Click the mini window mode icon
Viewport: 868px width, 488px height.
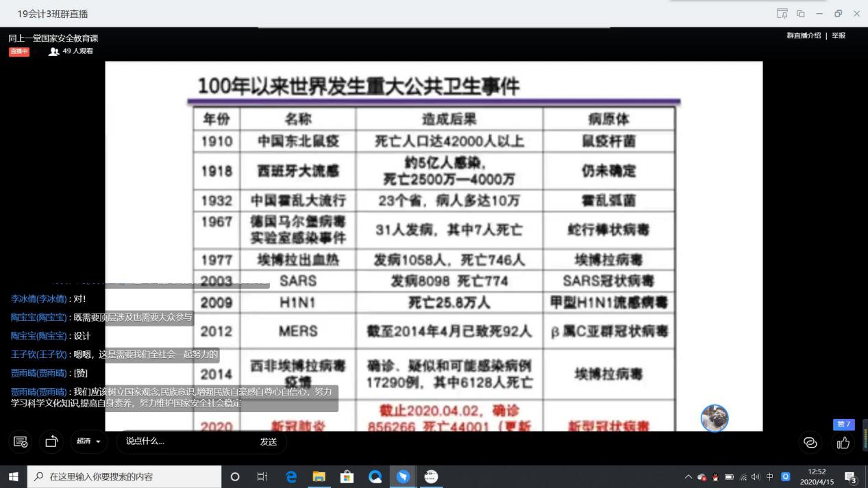pyautogui.click(x=800, y=14)
